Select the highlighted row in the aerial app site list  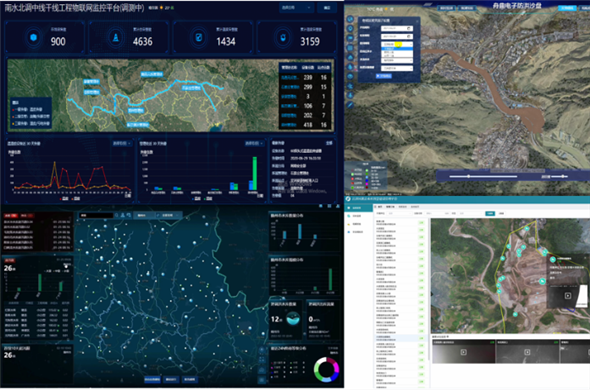coord(400,338)
